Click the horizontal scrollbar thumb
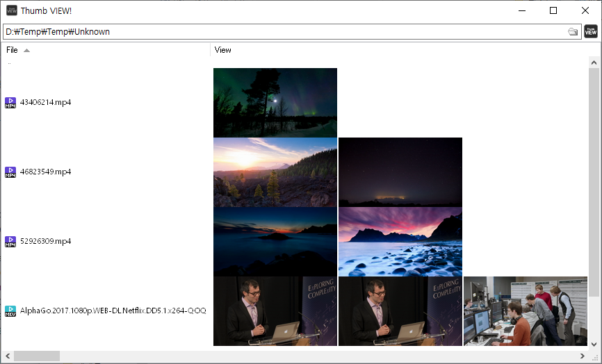The width and height of the screenshot is (602, 364). (36, 356)
